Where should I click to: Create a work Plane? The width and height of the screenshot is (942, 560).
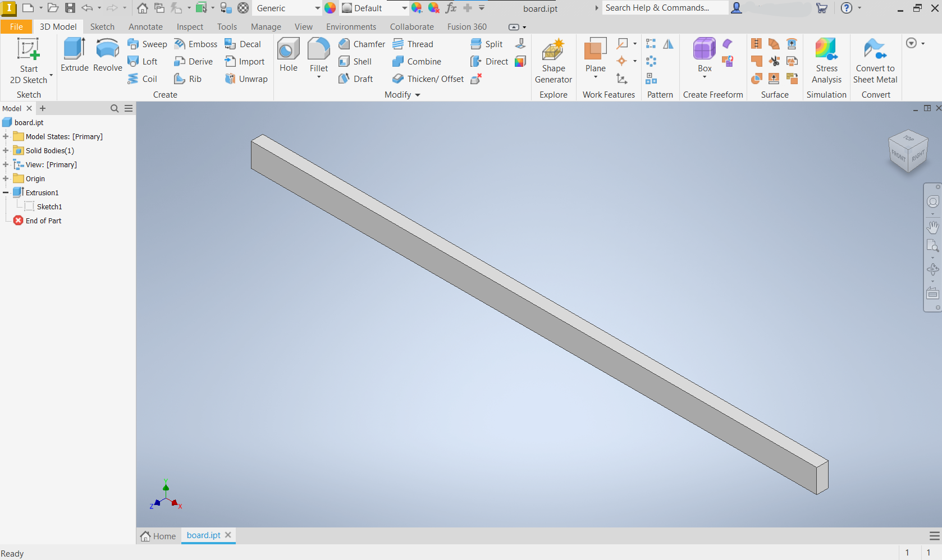(596, 55)
